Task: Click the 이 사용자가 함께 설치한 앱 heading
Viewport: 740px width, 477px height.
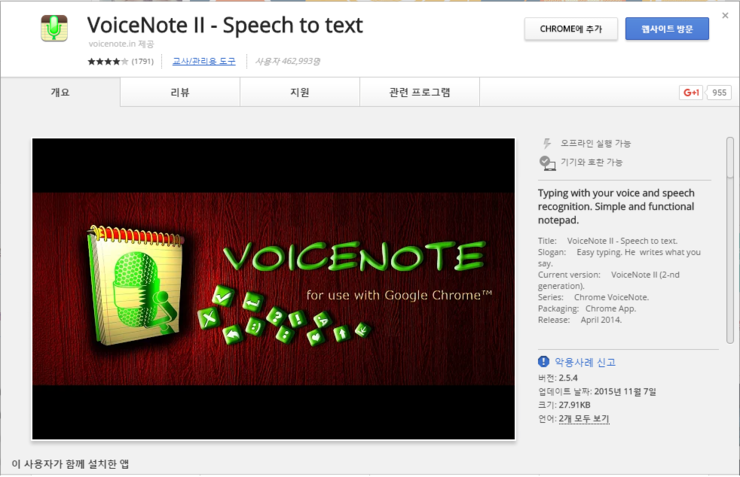Action: tap(70, 464)
